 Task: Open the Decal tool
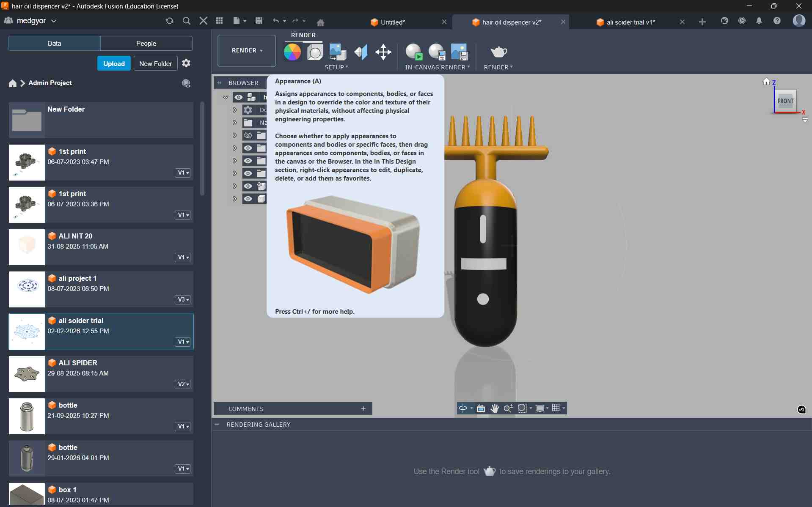pos(338,52)
